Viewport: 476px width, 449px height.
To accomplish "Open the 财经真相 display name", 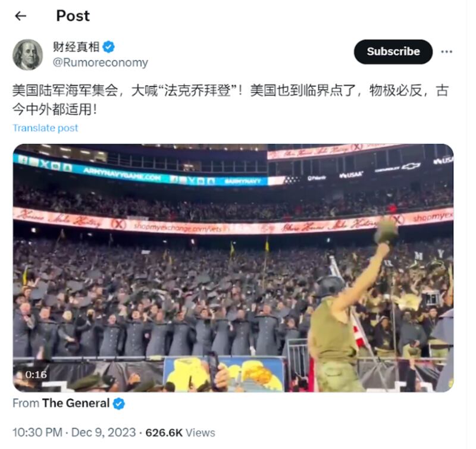I will [76, 47].
